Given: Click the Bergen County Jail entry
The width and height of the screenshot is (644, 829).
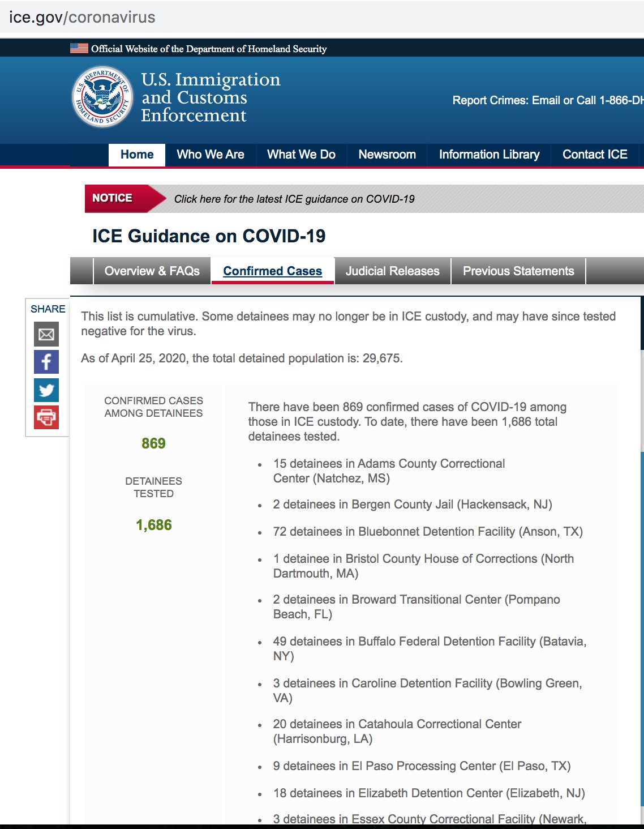Looking at the screenshot, I should coord(413,505).
